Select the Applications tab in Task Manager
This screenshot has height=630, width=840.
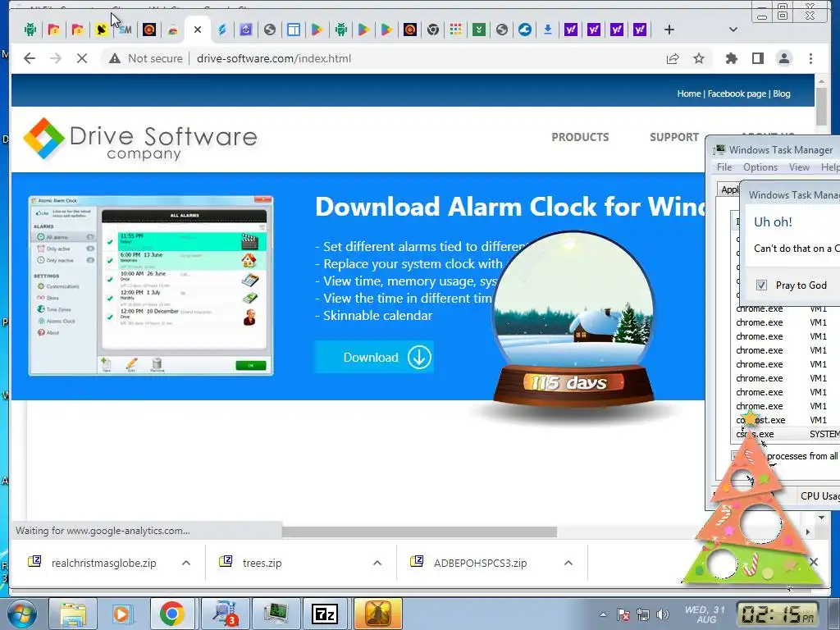[x=729, y=189]
